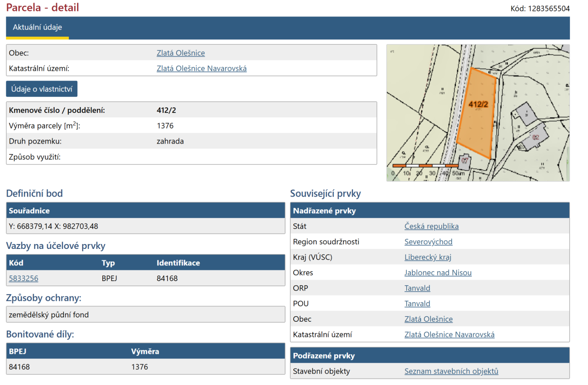Open the Tanvald link in the ORP row
588x385 pixels.
tap(417, 288)
